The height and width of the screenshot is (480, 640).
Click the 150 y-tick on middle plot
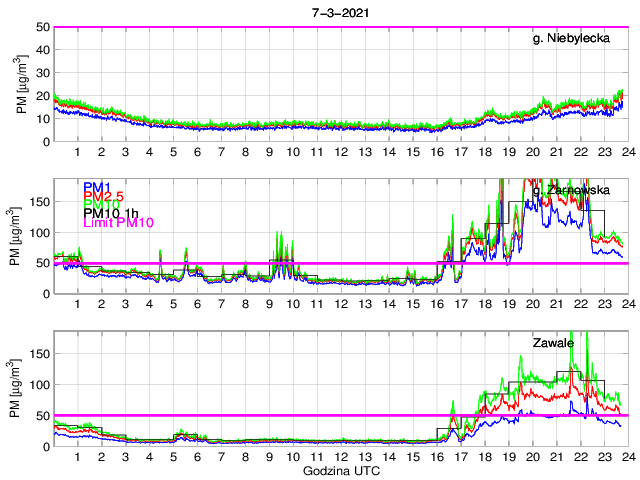click(x=40, y=201)
